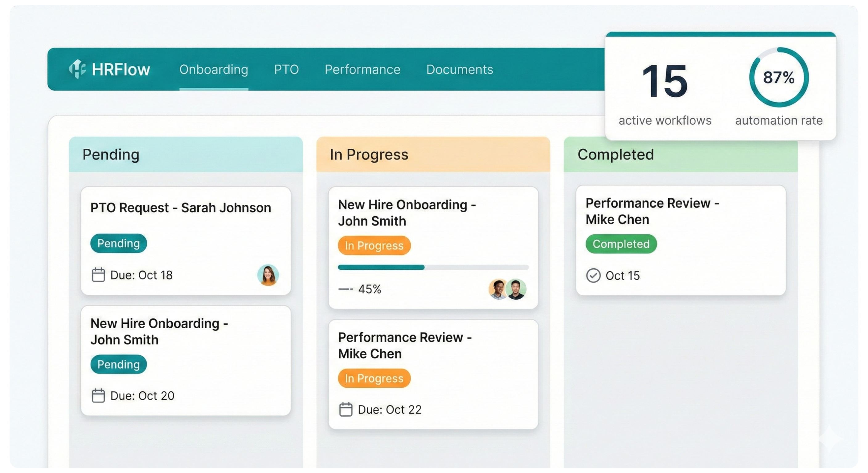Toggle the Pending badge on Sarah Johnson's request

click(119, 243)
